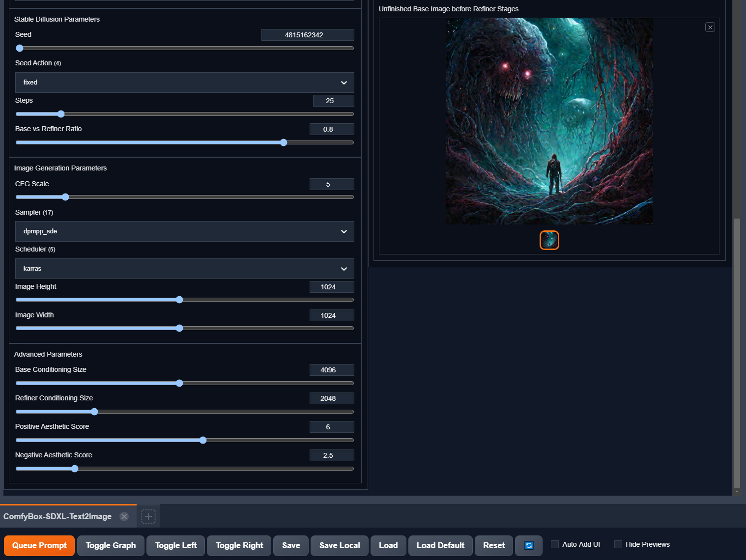Click the CFG Scale value field
This screenshot has height=560, width=746.
click(332, 184)
